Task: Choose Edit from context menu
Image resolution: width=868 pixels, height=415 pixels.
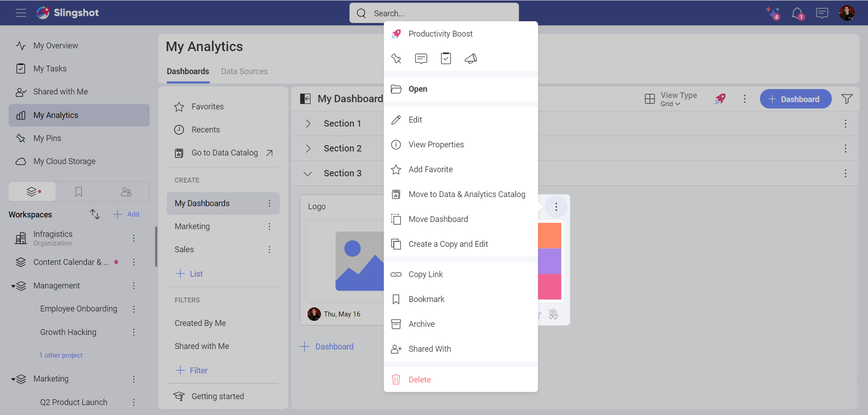Action: pyautogui.click(x=461, y=120)
